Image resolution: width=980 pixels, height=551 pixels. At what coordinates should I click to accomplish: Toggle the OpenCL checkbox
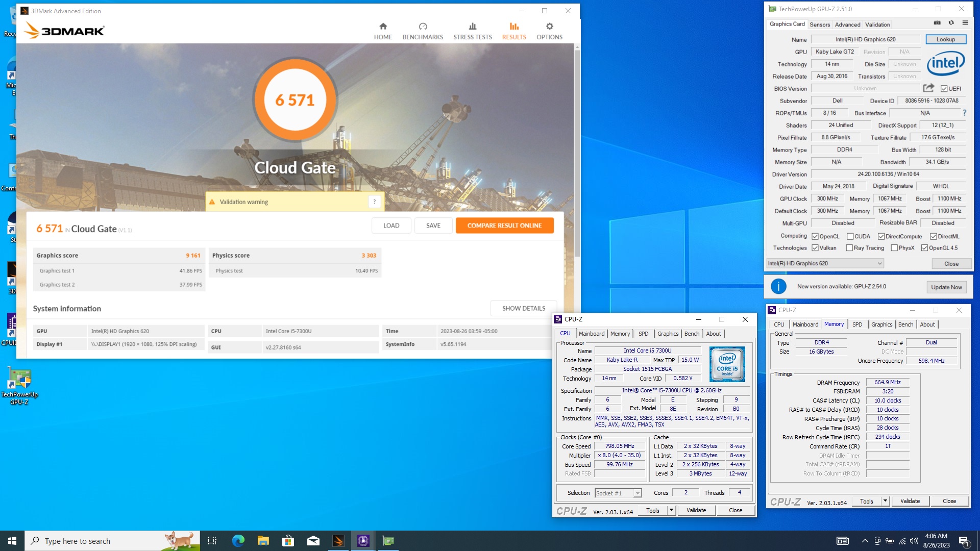(815, 236)
